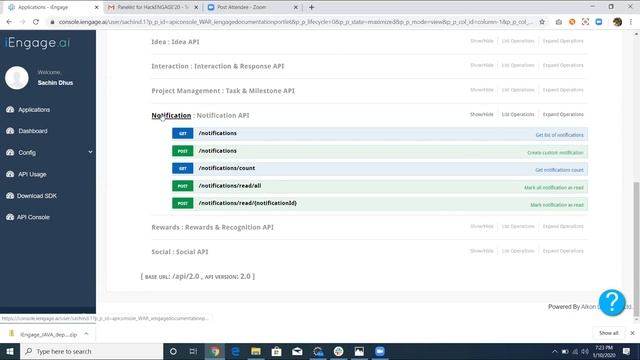Viewport: 640px width, 360px height.
Task: Open POST /notifications/read/all operation
Action: [380, 186]
